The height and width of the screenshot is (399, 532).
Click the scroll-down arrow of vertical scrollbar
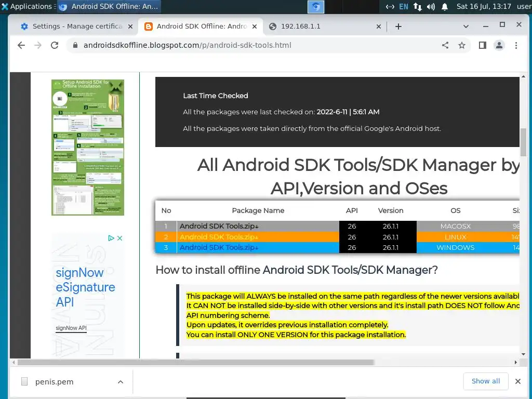coord(523,354)
